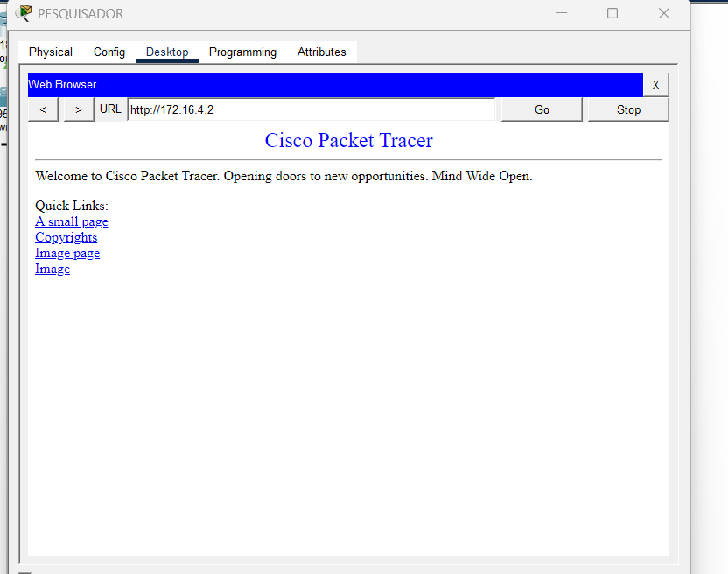Image resolution: width=728 pixels, height=574 pixels.
Task: Go forward with the > browser button
Action: (79, 109)
